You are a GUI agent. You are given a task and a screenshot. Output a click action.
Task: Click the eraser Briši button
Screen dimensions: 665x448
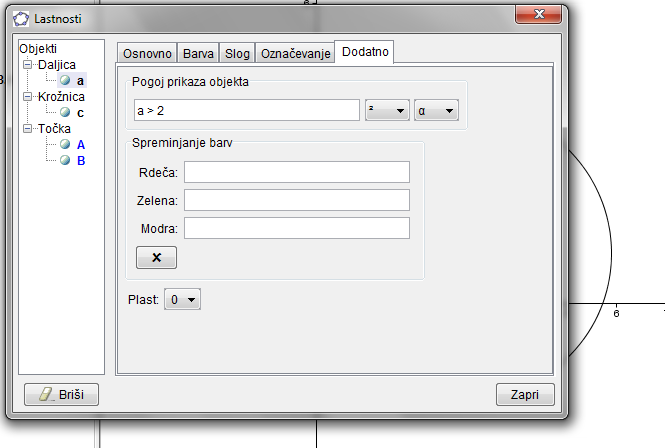pos(61,394)
